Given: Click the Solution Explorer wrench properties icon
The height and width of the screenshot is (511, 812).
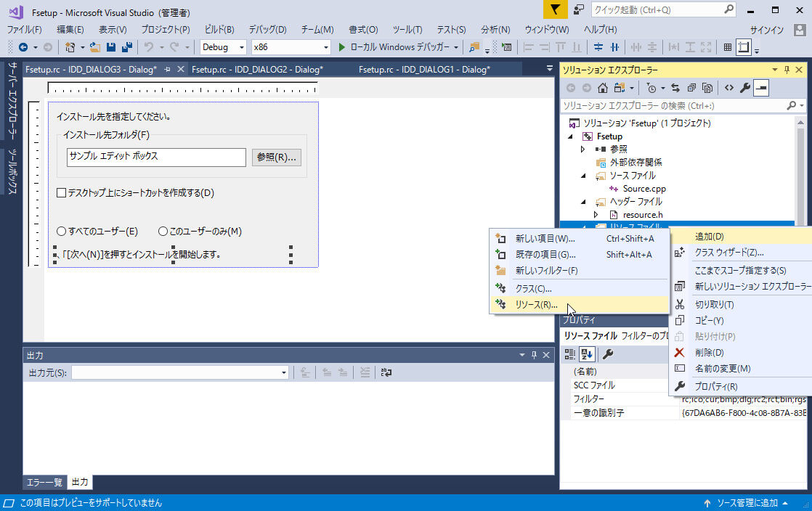Looking at the screenshot, I should pos(745,88).
